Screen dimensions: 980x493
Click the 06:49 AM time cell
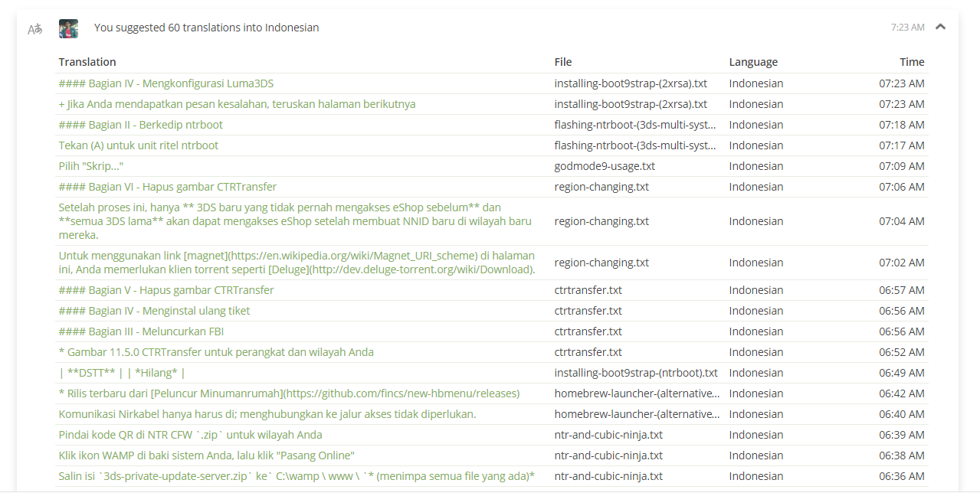(x=902, y=373)
